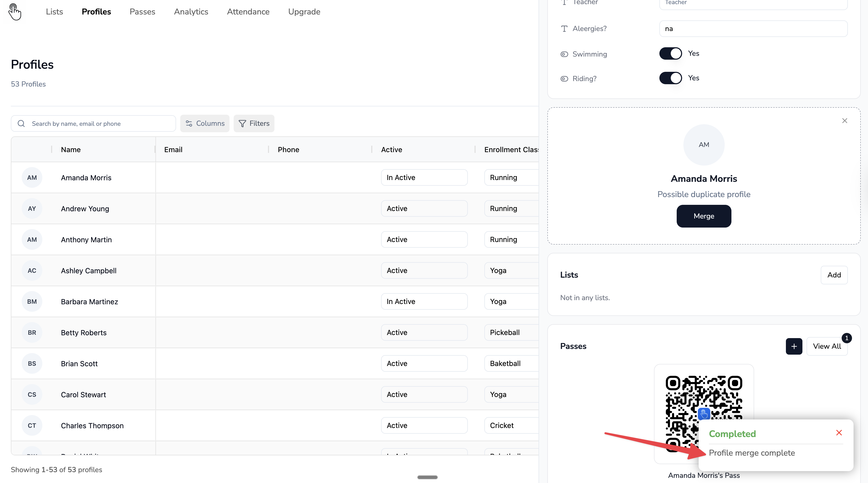Open Ashley Campbell Active status dropdown

pos(424,271)
